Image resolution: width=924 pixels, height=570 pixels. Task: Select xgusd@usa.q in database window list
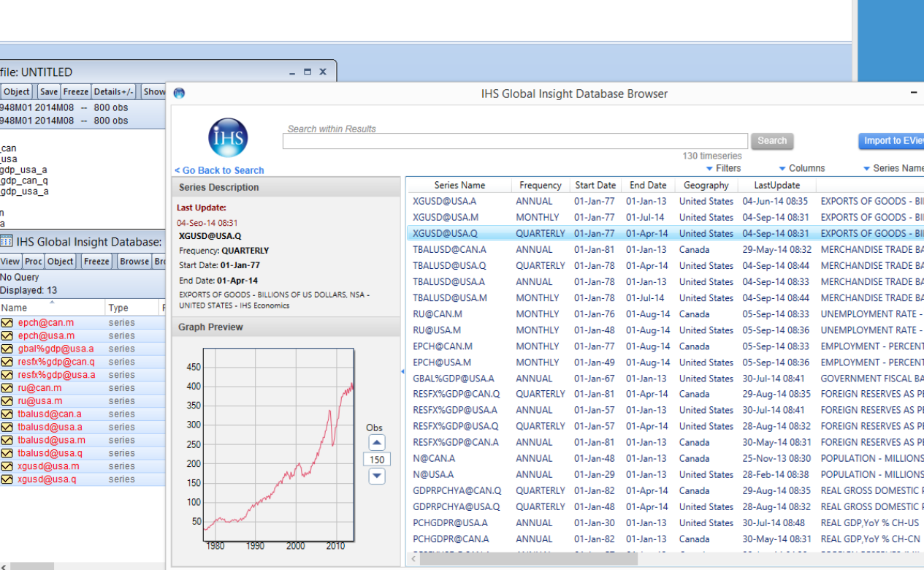83,479
